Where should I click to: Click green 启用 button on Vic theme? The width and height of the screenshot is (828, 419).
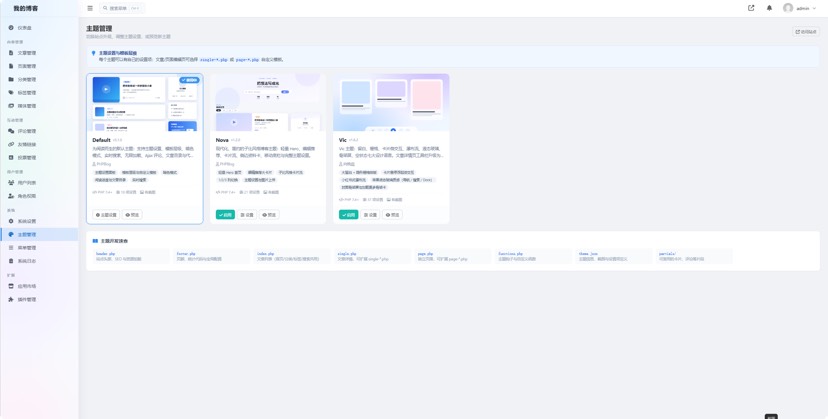click(x=349, y=215)
